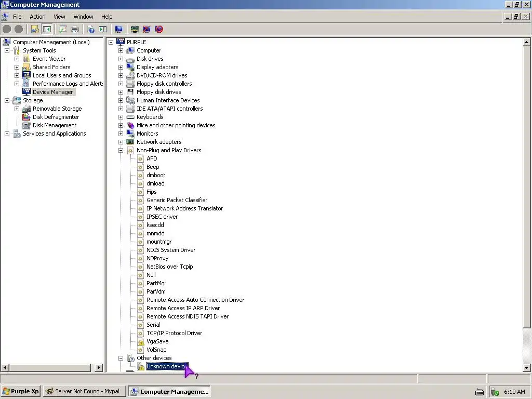Image resolution: width=532 pixels, height=399 pixels.
Task: Click the Help toolbar icon
Action: [x=91, y=29]
